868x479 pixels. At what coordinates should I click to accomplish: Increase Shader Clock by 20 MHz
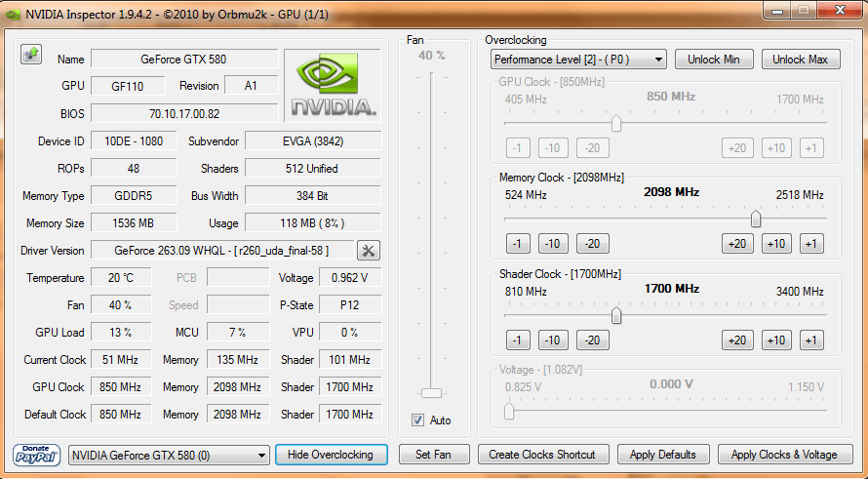(737, 340)
